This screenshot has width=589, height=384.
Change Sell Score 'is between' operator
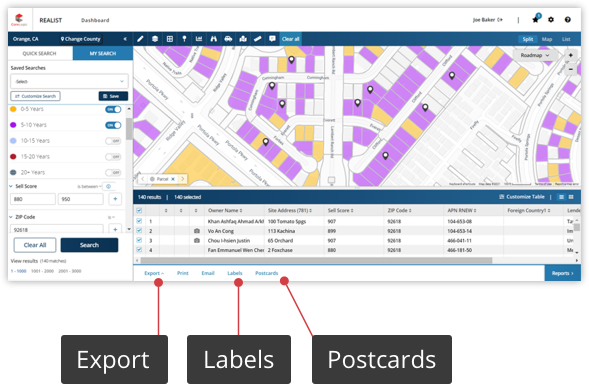(x=89, y=186)
